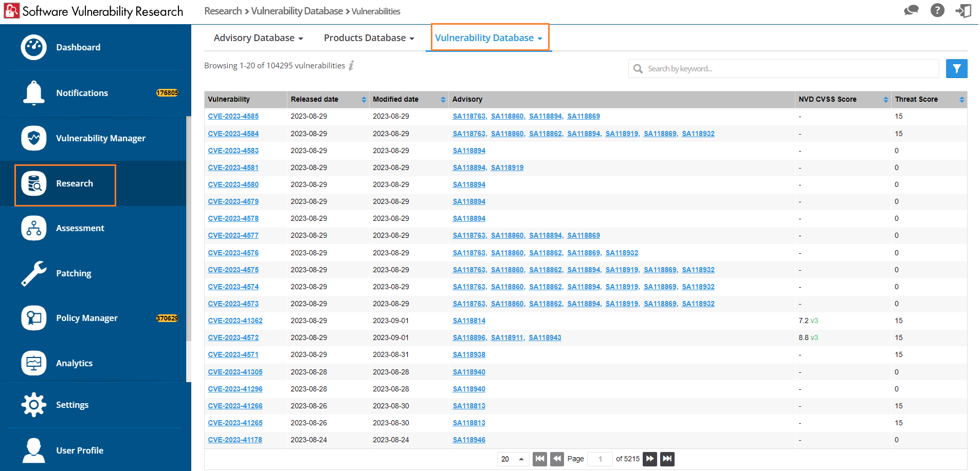Image resolution: width=980 pixels, height=471 pixels.
Task: Open CVE-2023-4585 vulnerability link
Action: pos(233,117)
